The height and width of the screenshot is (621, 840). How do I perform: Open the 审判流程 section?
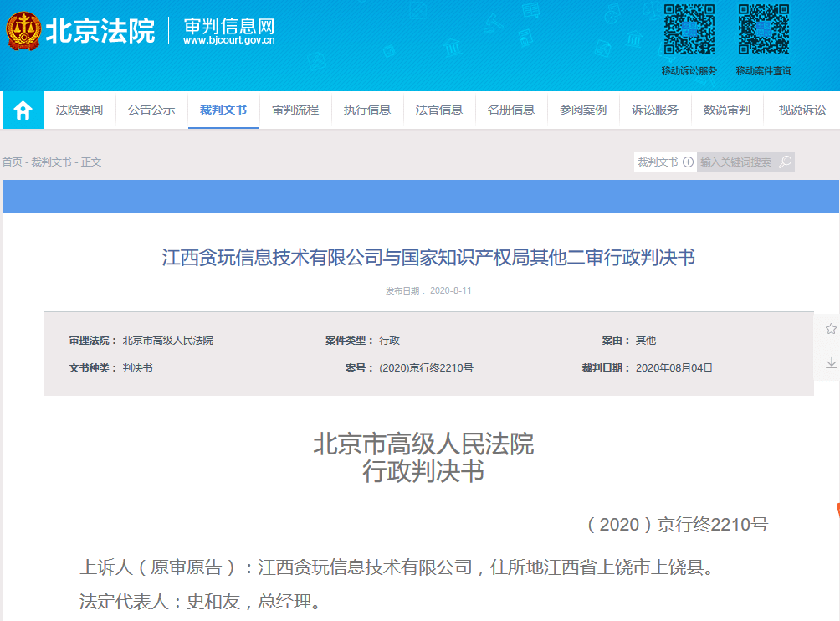pos(295,110)
